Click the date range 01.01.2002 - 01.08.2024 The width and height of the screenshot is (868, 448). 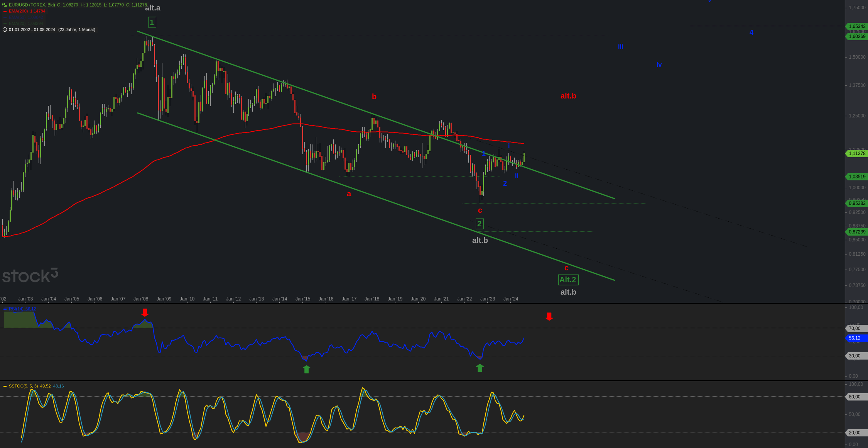click(32, 30)
